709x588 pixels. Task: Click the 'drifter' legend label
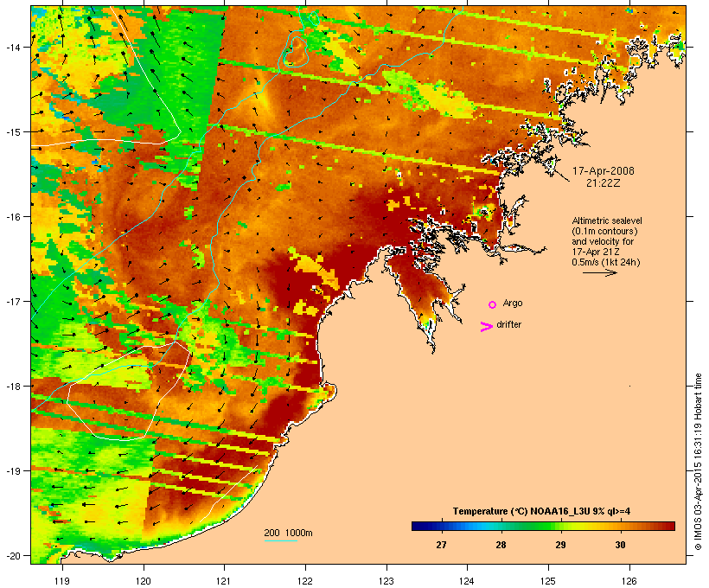pyautogui.click(x=508, y=324)
